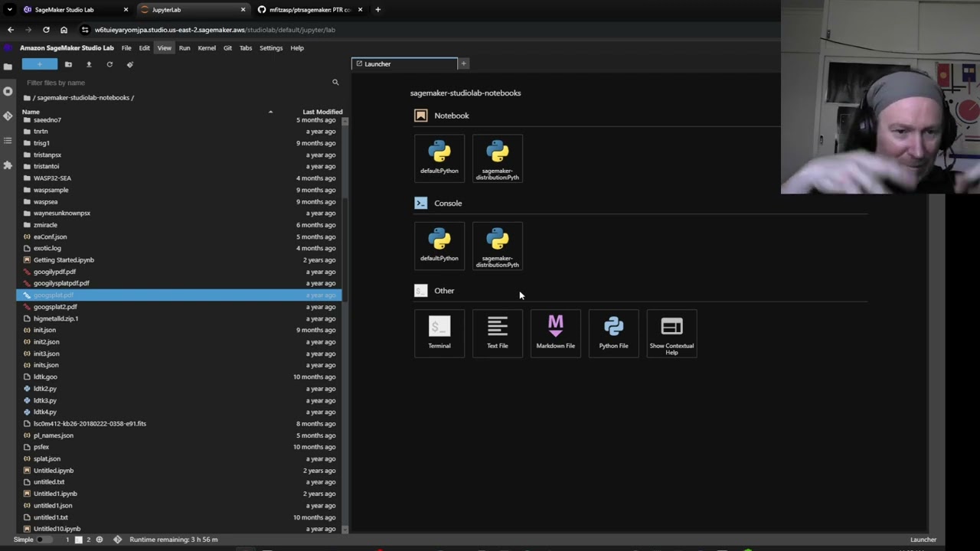Click sagemaker-studiolab-notebooks breadcrumb path
Image resolution: width=980 pixels, height=551 pixels.
[x=83, y=98]
